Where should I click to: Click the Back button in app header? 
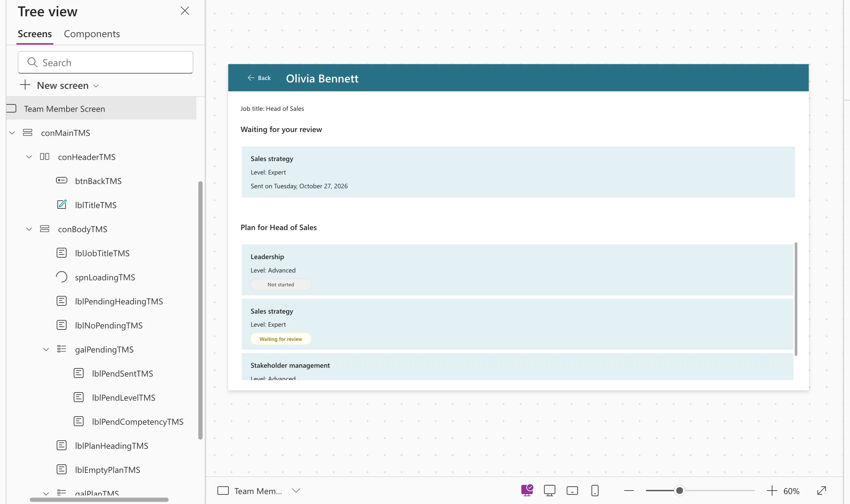(x=259, y=78)
